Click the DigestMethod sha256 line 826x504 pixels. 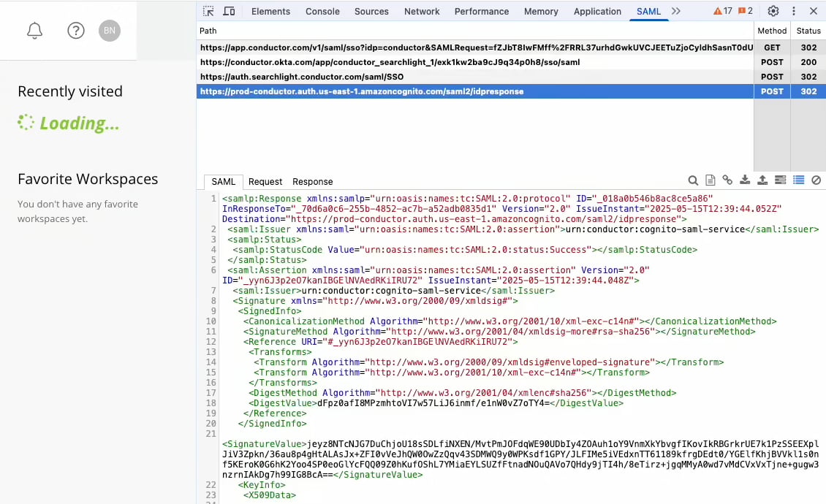pos(463,393)
